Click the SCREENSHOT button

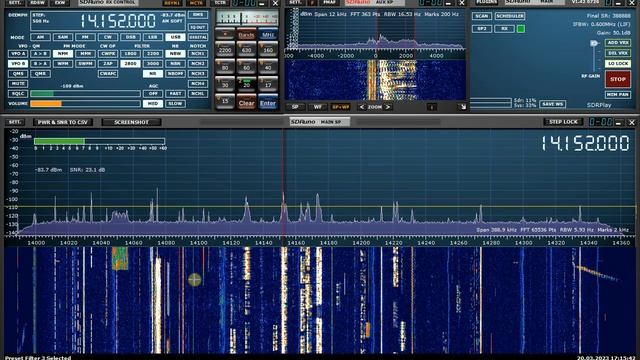131,122
